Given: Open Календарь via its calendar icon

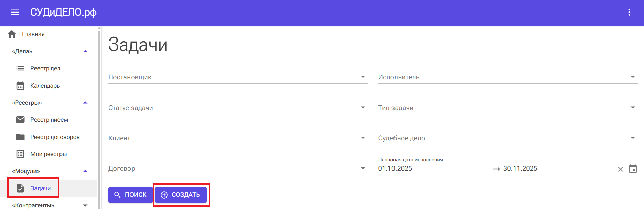Looking at the screenshot, I should coord(20,86).
